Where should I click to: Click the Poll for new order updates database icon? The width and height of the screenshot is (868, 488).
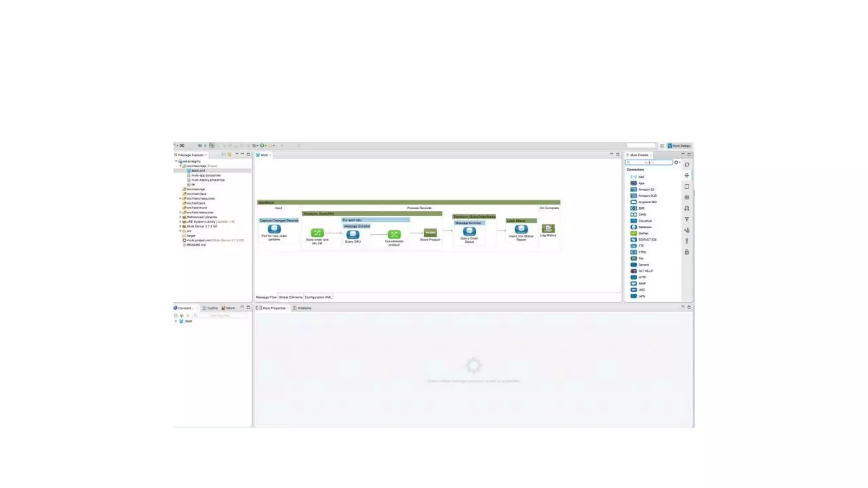pos(274,229)
